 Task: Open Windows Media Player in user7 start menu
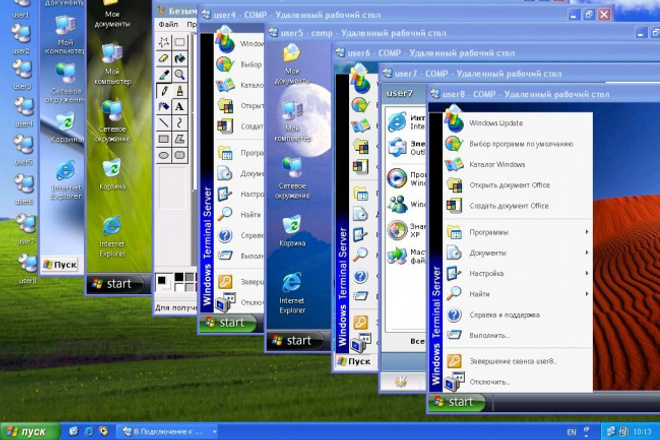pyautogui.click(x=397, y=178)
